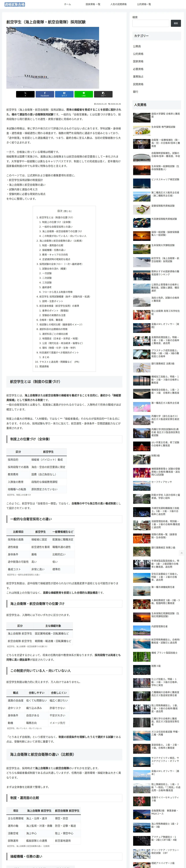Share the article via LINE
This screenshot has width=186, height=868.
coord(84,94)
